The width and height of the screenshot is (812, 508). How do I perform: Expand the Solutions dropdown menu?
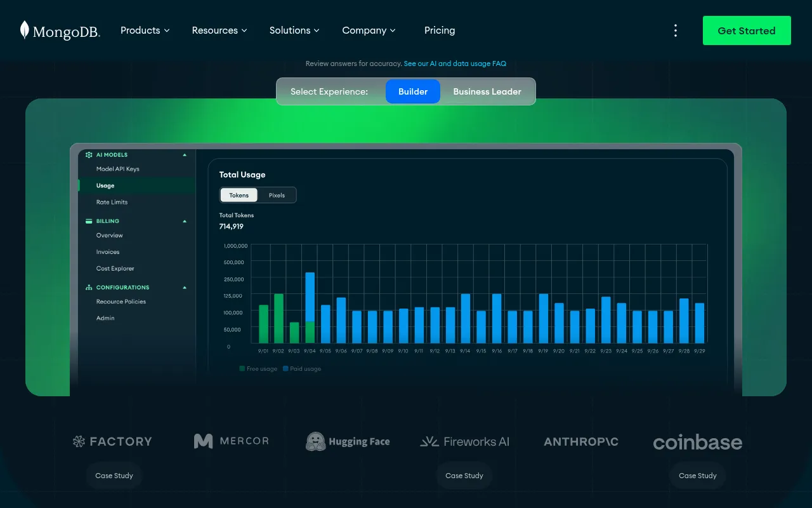click(x=294, y=30)
